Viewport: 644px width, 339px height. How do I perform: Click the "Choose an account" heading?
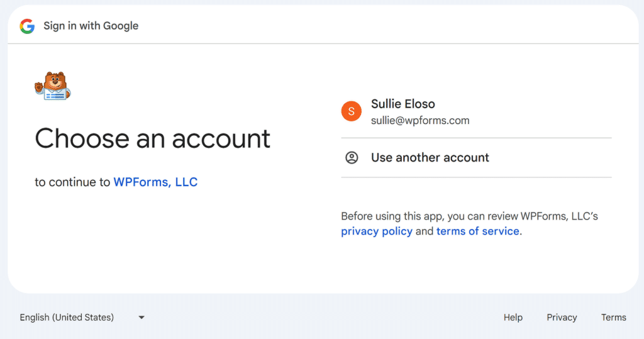153,138
